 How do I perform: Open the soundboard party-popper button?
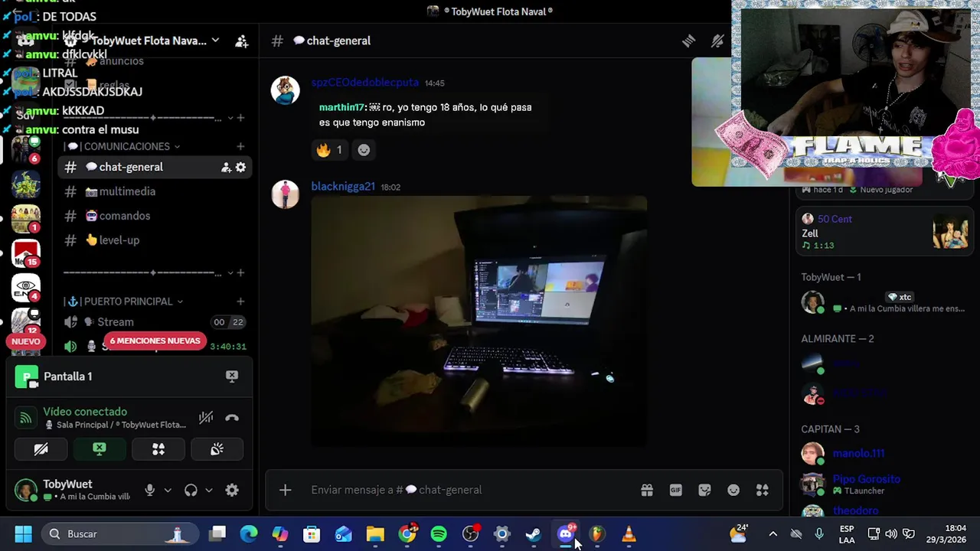(217, 449)
